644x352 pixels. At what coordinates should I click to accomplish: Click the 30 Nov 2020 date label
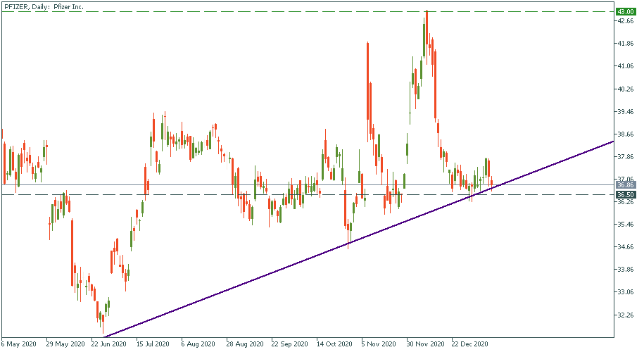[426, 344]
